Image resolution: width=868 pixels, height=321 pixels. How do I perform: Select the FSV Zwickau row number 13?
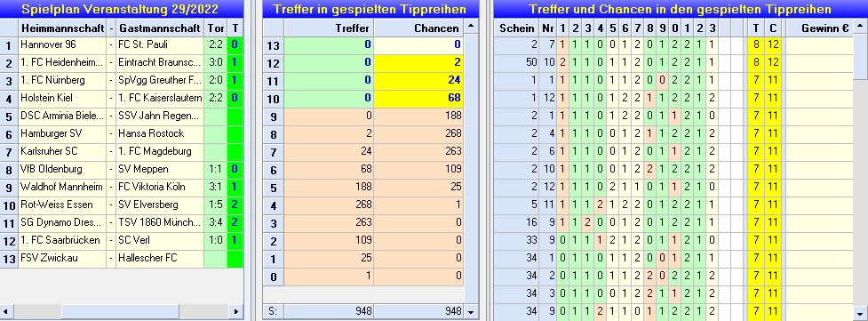coord(9,258)
